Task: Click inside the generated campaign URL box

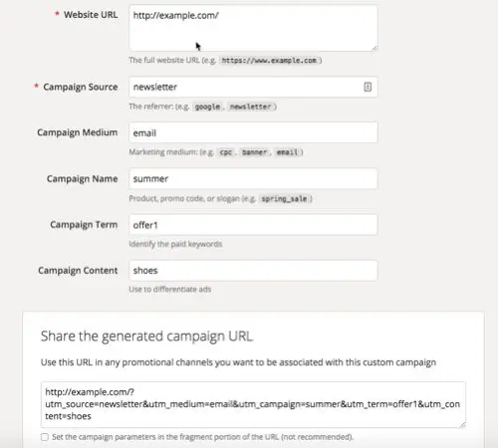Action: point(253,404)
